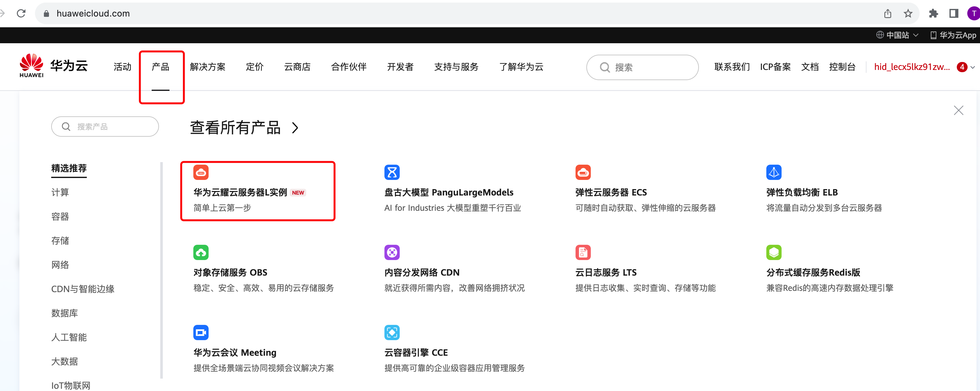Reload the page with refresh icon
Viewport: 980px width, 391px height.
point(21,13)
